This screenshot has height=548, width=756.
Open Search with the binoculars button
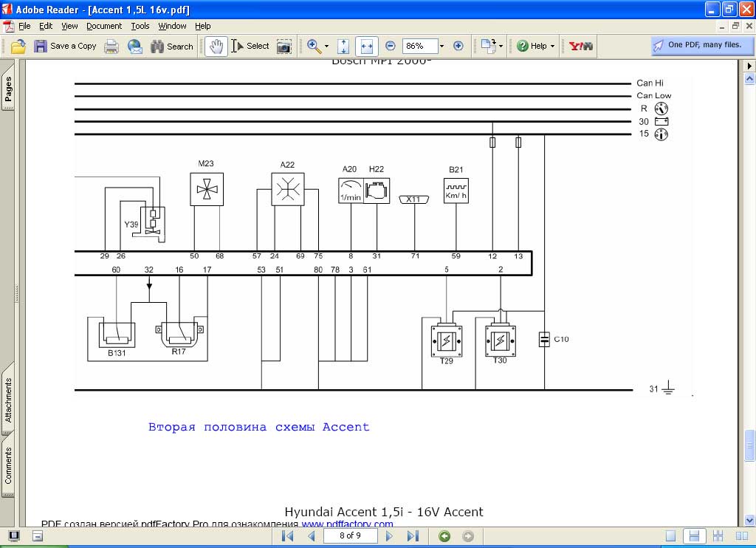[x=171, y=47]
